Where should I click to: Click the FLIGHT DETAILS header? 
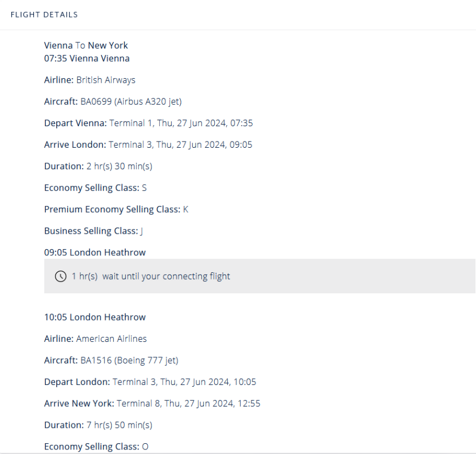44,15
